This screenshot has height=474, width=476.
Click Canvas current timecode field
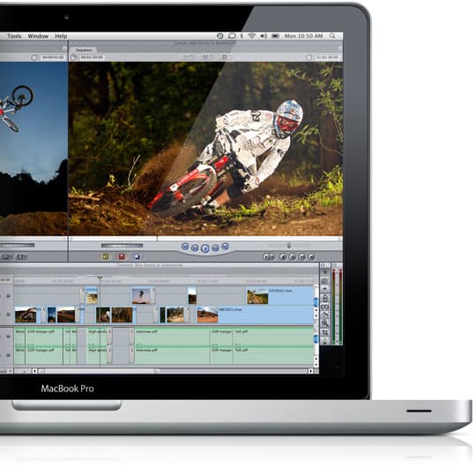tap(327, 57)
